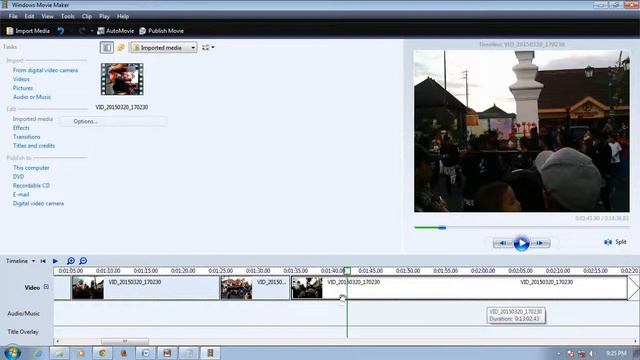Open the Effects task link
Screen dimensions: 640x360
point(21,128)
